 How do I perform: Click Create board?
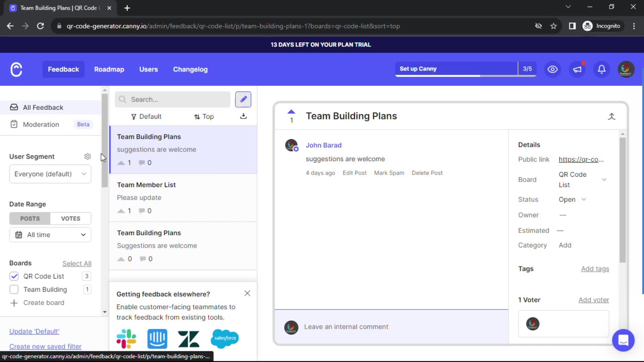click(x=44, y=303)
